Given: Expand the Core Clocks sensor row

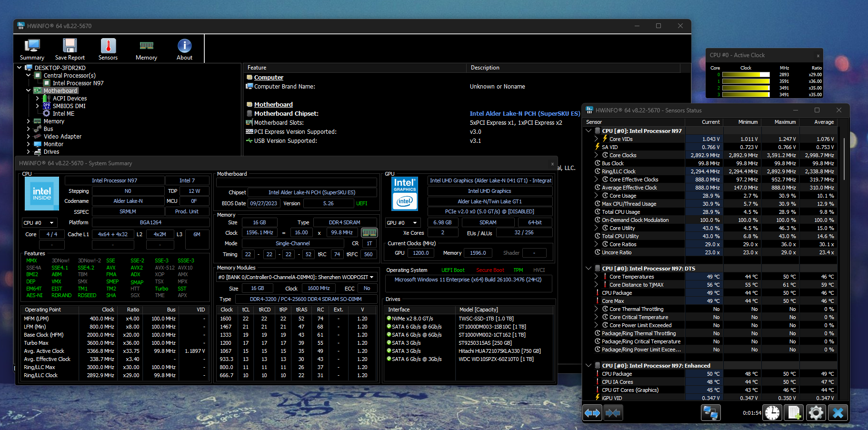Looking at the screenshot, I should pos(596,155).
